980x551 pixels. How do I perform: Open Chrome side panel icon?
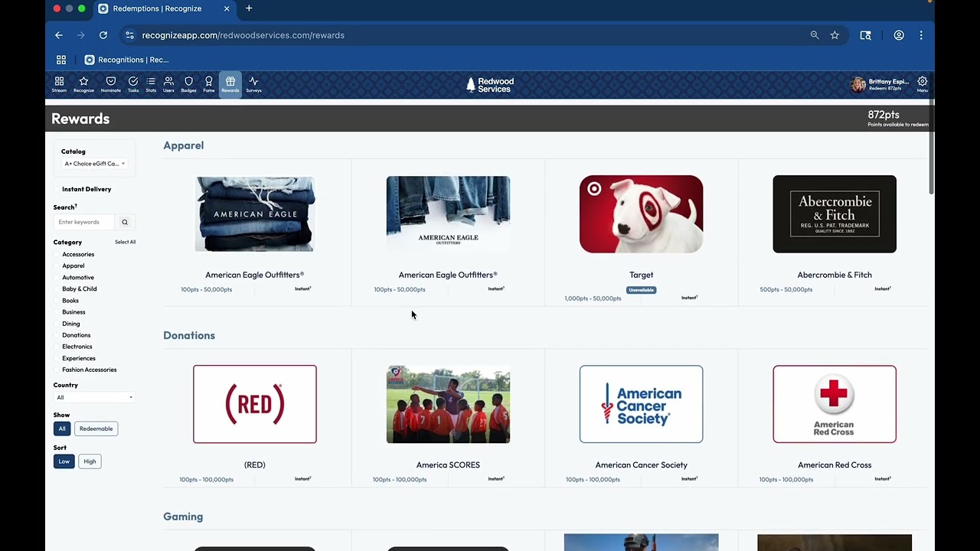point(866,35)
